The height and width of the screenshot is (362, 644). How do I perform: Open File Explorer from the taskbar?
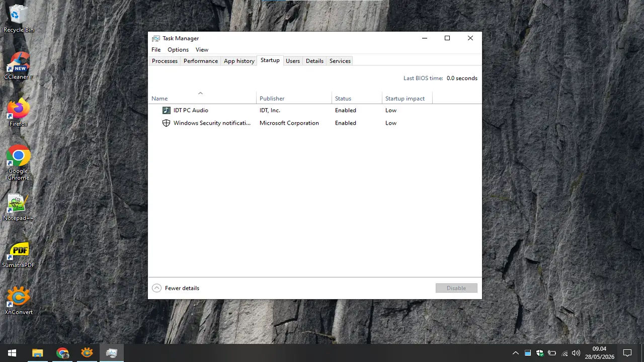click(38, 353)
